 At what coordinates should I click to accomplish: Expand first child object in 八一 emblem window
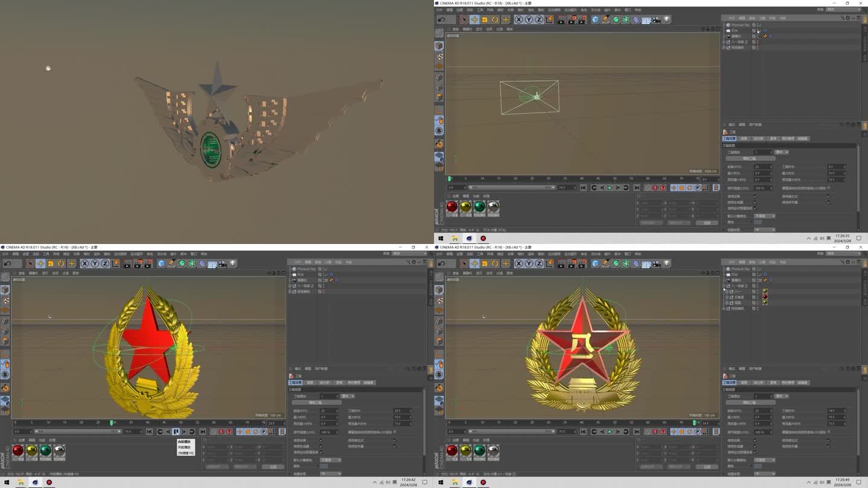click(727, 292)
